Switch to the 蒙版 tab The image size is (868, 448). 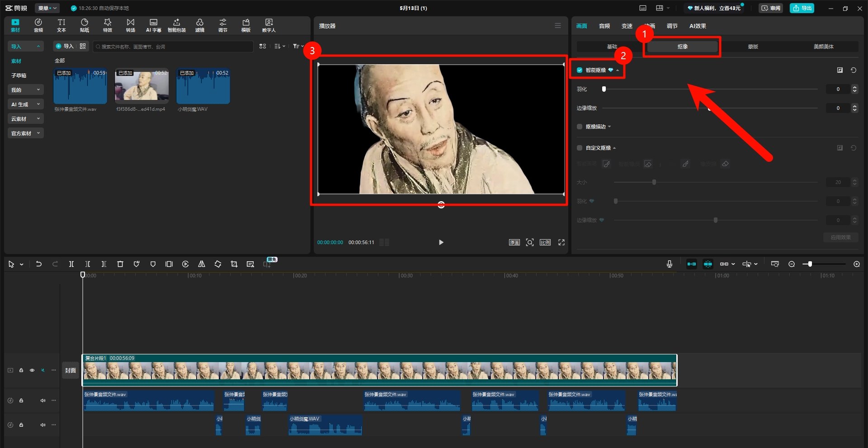click(753, 47)
